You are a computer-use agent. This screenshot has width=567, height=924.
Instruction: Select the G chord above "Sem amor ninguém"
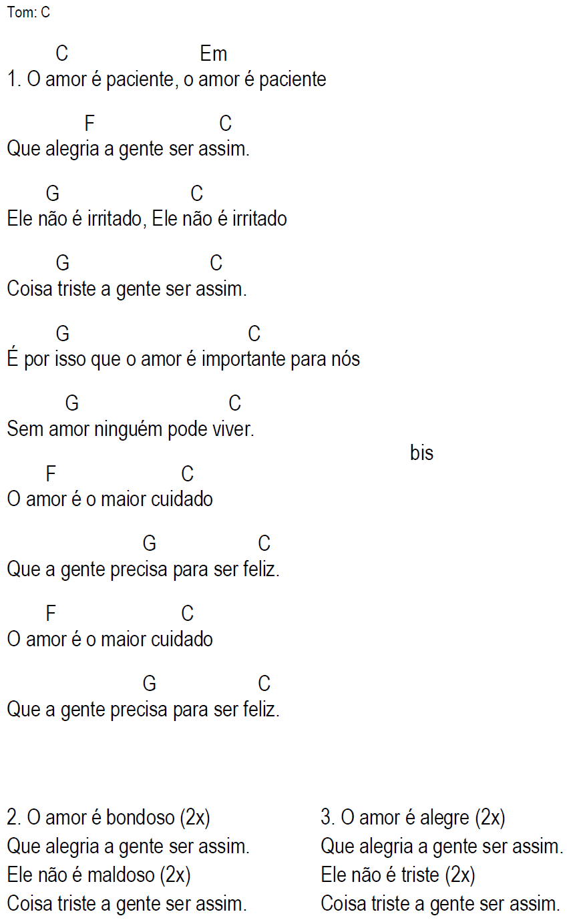72,403
